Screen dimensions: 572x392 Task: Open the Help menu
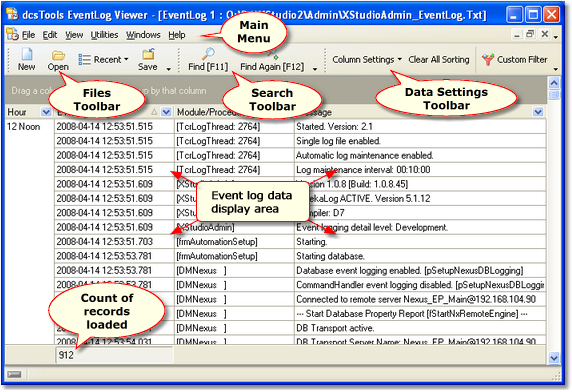click(x=177, y=35)
